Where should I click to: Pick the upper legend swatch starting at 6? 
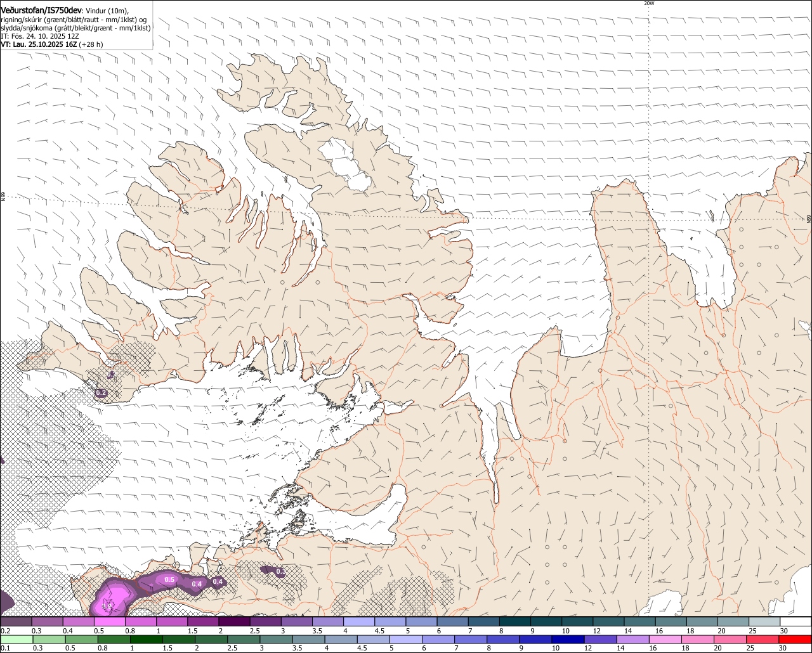point(452,622)
